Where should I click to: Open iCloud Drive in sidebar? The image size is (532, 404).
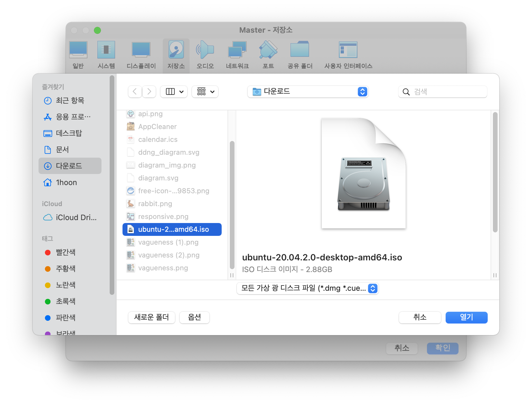pos(70,217)
